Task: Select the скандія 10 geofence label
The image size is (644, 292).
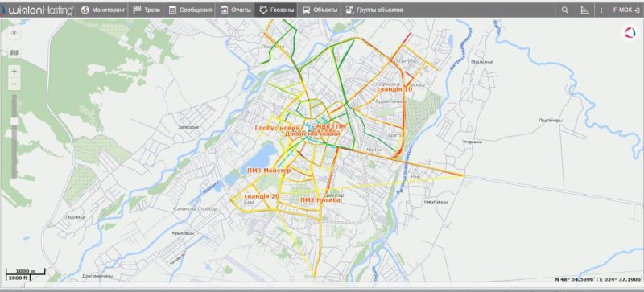Action: [x=394, y=89]
